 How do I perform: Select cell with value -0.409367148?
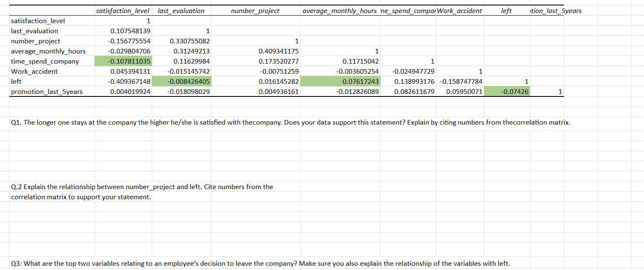(x=123, y=81)
